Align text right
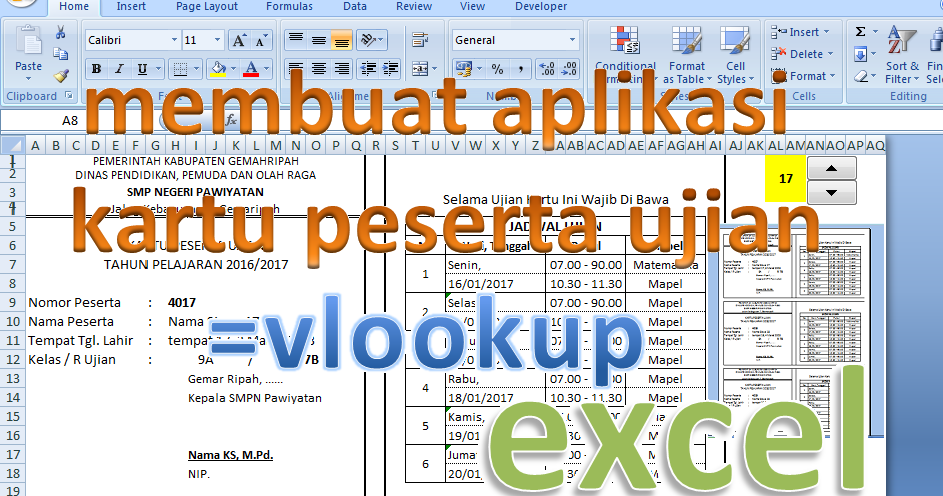 click(341, 69)
